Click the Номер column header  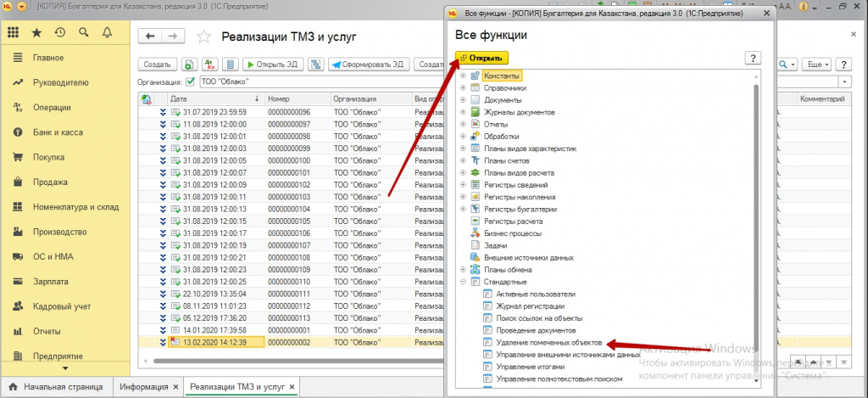[x=298, y=99]
